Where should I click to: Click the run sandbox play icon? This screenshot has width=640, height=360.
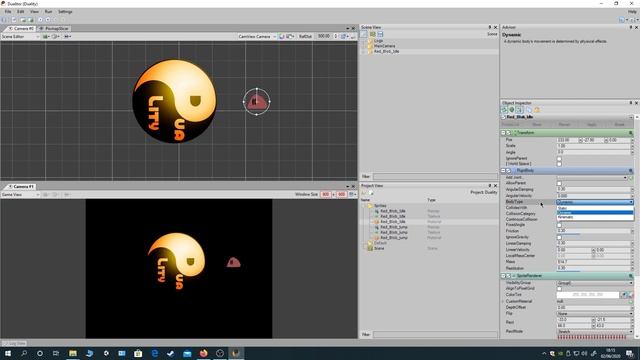point(40,20)
